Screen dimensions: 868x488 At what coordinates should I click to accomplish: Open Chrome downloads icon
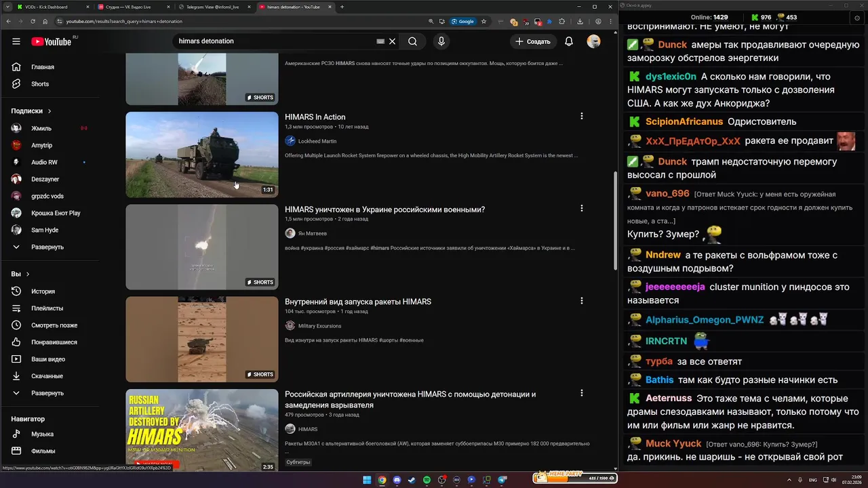click(x=580, y=21)
